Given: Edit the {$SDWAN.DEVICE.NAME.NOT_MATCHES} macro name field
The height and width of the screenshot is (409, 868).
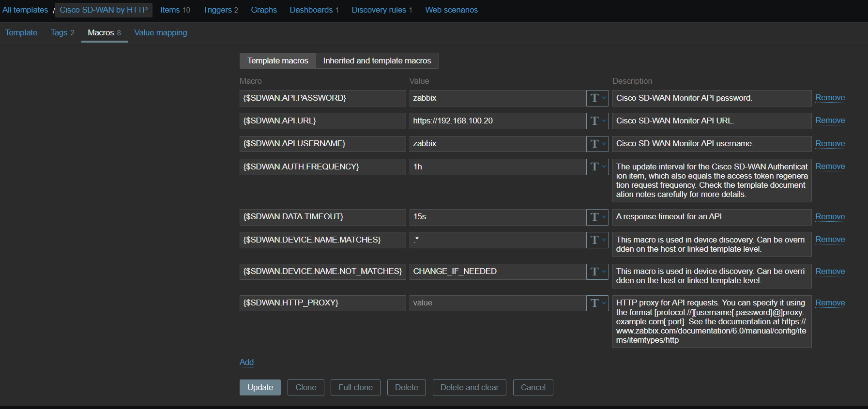Looking at the screenshot, I should (x=323, y=272).
